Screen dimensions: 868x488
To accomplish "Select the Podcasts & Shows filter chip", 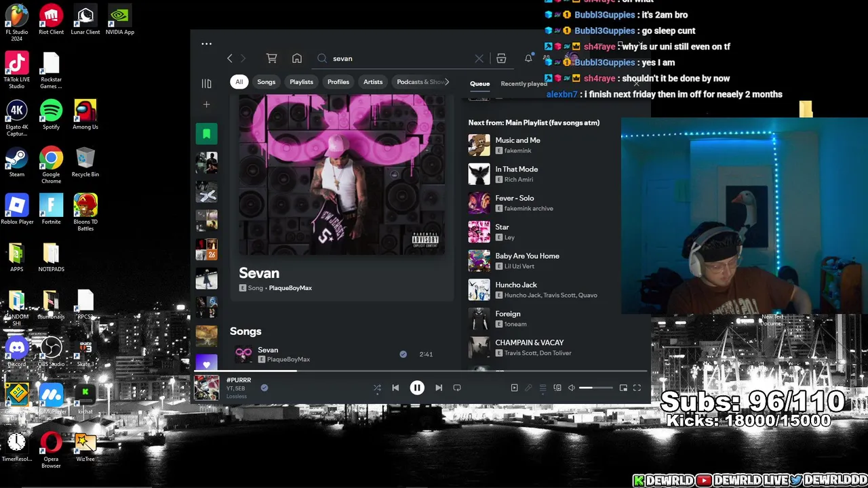I will point(418,82).
